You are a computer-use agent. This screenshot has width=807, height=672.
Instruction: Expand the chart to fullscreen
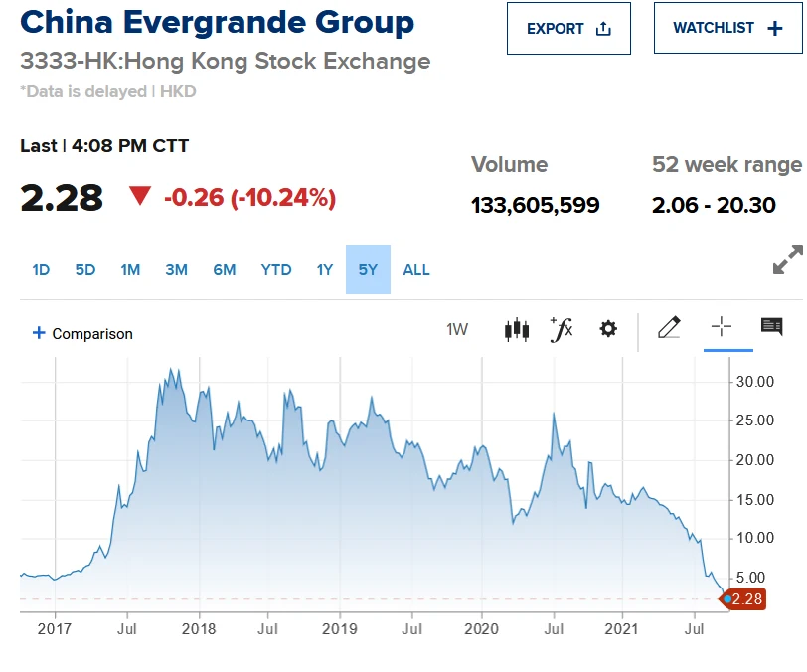787,260
